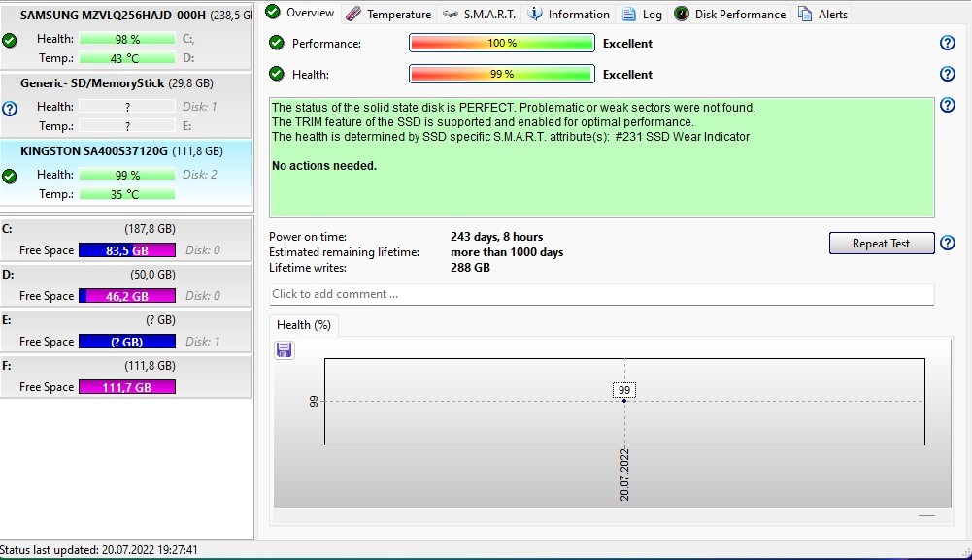This screenshot has width=972, height=560.
Task: Click the save graph floppy disk icon
Action: click(284, 350)
